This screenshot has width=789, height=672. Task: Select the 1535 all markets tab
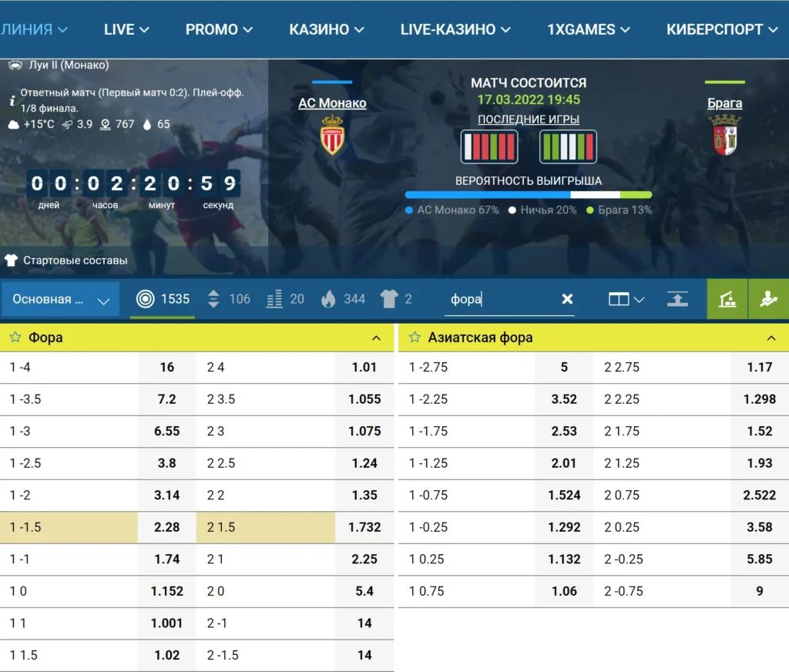pos(163,299)
